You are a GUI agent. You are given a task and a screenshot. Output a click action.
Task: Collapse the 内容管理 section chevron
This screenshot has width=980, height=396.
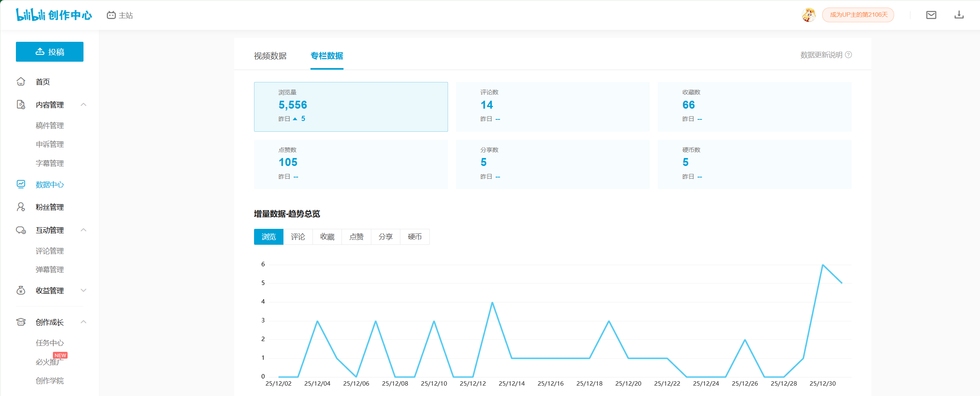point(83,105)
